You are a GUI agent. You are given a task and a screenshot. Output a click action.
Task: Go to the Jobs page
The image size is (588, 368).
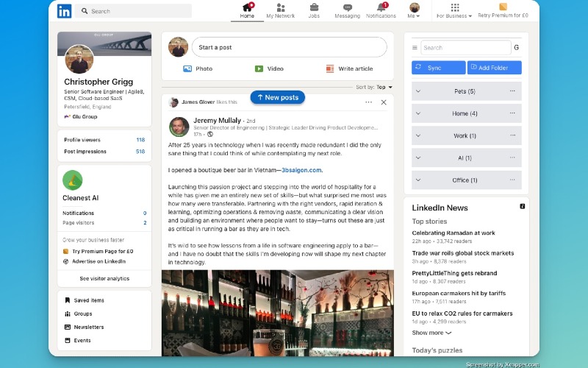[314, 10]
